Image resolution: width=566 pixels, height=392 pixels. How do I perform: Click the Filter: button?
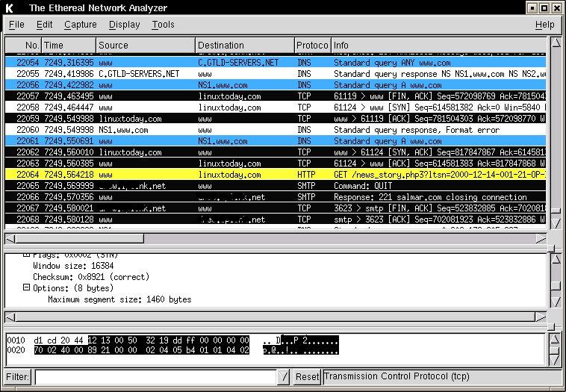pyautogui.click(x=18, y=377)
